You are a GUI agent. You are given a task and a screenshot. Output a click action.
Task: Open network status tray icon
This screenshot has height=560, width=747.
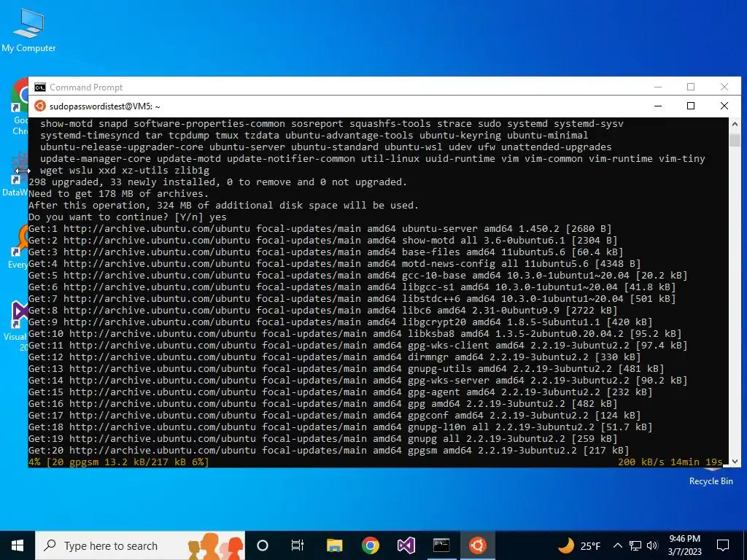pyautogui.click(x=635, y=545)
